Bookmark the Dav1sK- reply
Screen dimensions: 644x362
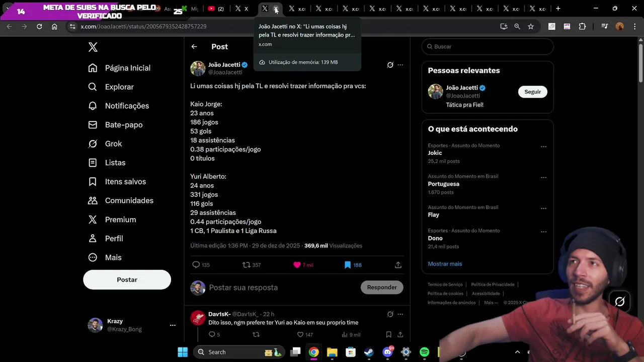coord(388,335)
